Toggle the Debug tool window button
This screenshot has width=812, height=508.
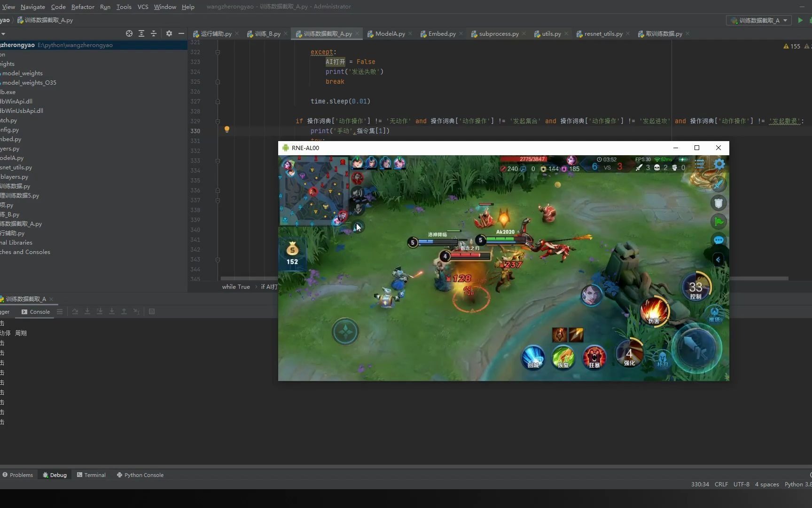[x=55, y=475]
